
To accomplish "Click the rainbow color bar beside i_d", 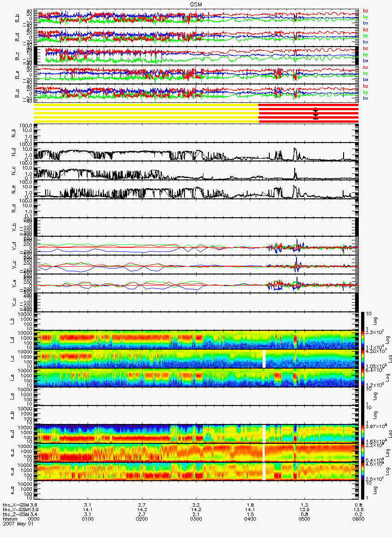I will [x=362, y=340].
